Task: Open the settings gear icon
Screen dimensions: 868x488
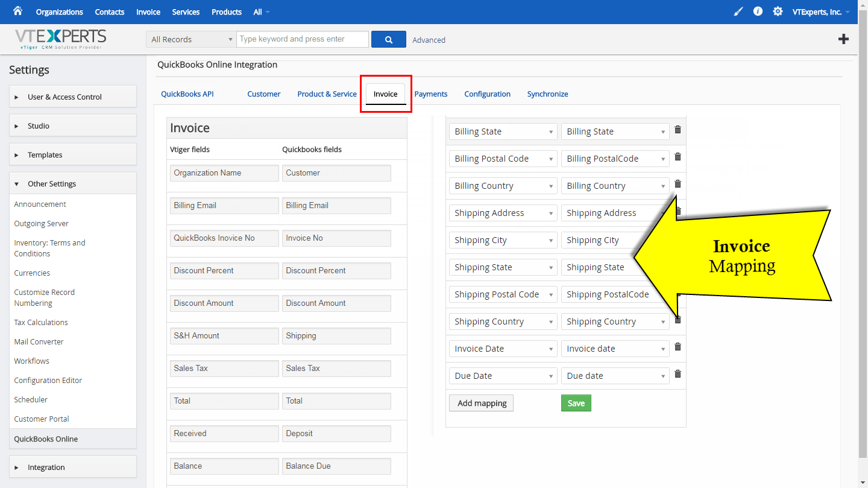Action: tap(778, 11)
